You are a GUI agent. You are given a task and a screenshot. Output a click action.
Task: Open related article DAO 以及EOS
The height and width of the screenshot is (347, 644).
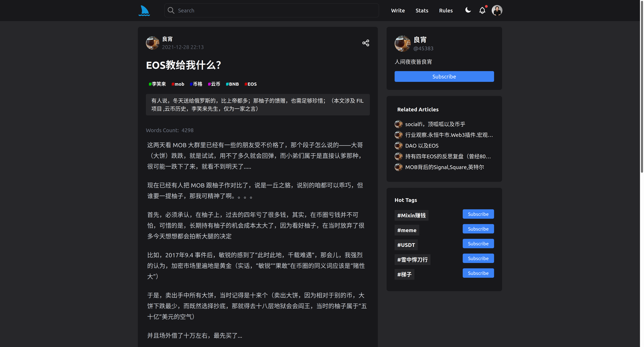click(422, 146)
